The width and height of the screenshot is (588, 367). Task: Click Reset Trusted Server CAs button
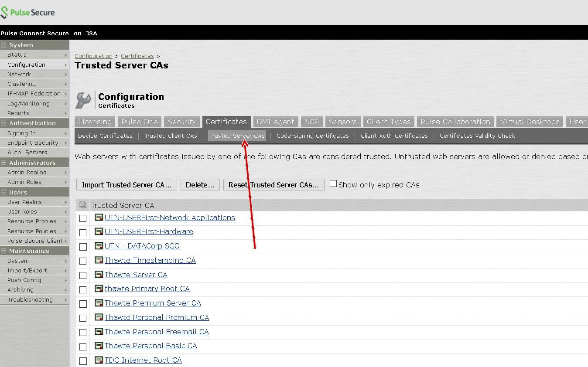pyautogui.click(x=273, y=185)
